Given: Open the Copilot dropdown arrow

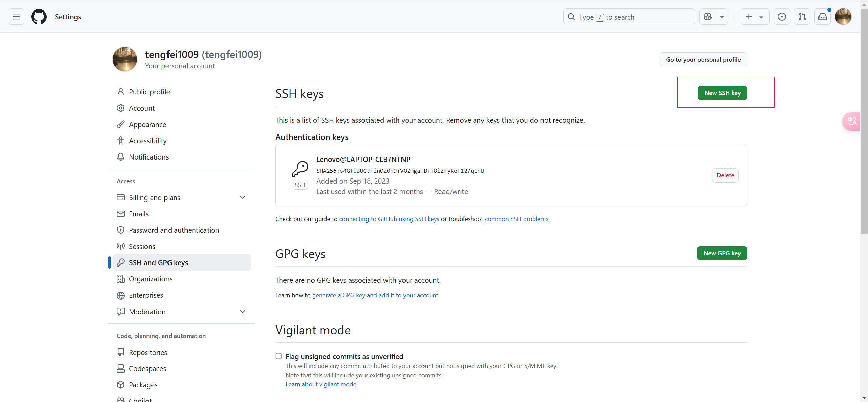Looking at the screenshot, I should 722,17.
